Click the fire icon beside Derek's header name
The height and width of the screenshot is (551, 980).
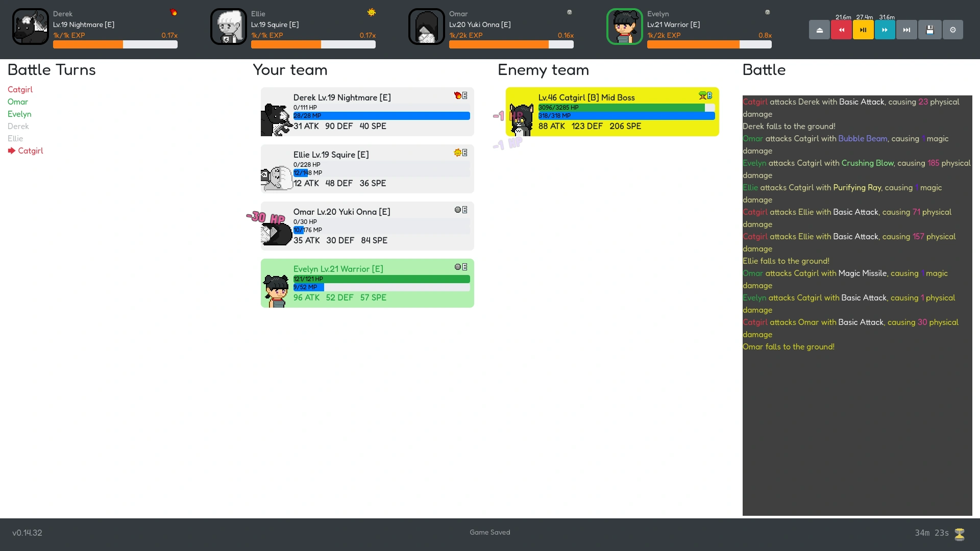pos(174,12)
